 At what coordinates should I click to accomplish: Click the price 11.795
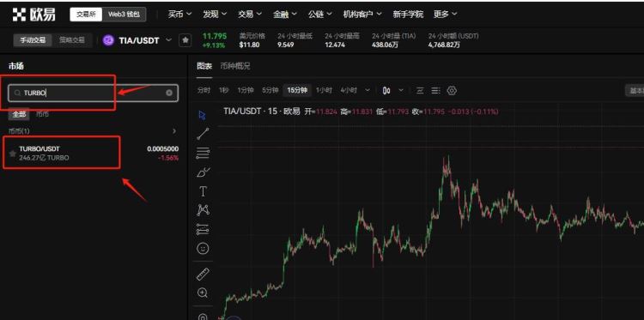[215, 36]
